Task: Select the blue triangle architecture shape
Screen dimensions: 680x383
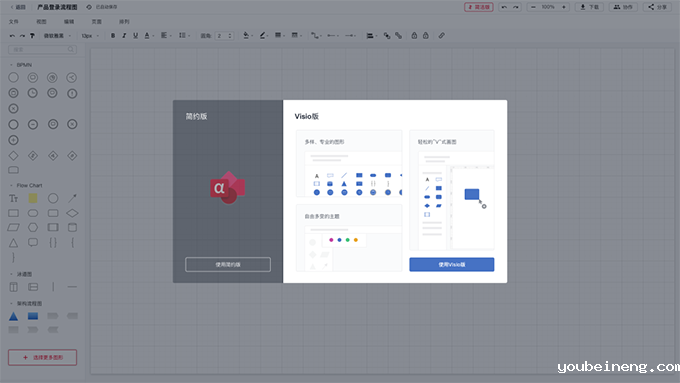Action: pyautogui.click(x=13, y=316)
